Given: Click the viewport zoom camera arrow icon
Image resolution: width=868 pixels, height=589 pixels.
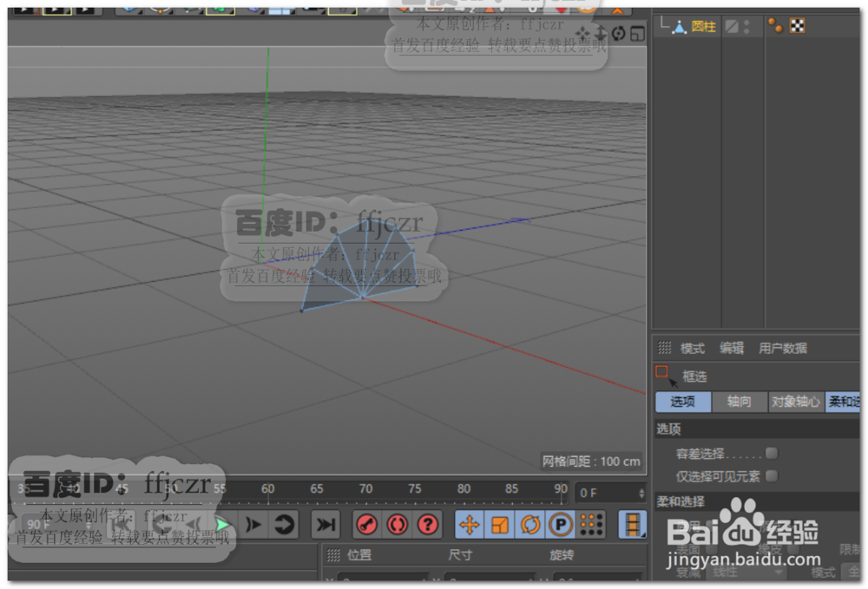Looking at the screenshot, I should (601, 34).
